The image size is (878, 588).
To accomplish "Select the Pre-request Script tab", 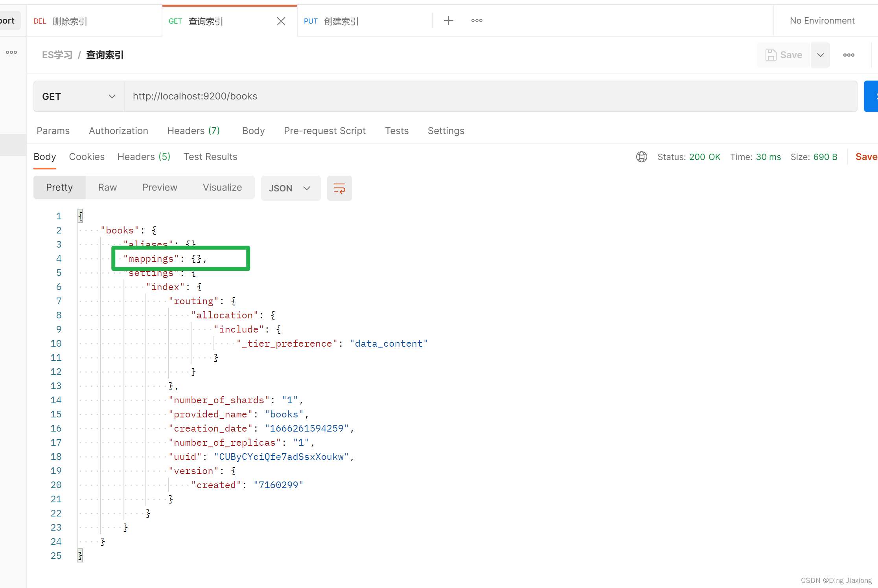I will (x=325, y=130).
